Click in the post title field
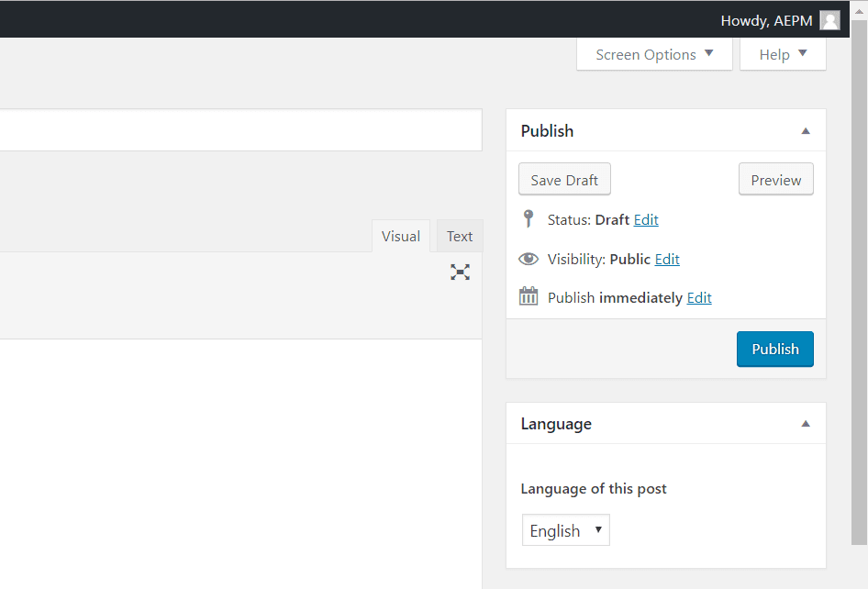Viewport: 868px width, 589px height. pos(240,130)
